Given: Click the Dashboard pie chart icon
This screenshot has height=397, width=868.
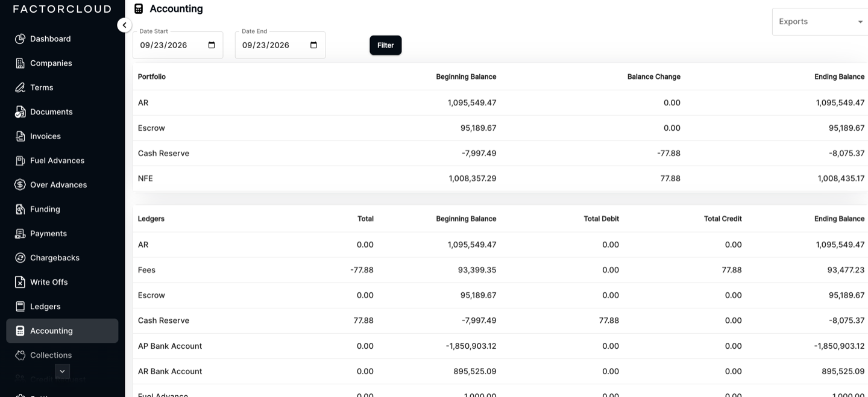Looking at the screenshot, I should [20, 39].
